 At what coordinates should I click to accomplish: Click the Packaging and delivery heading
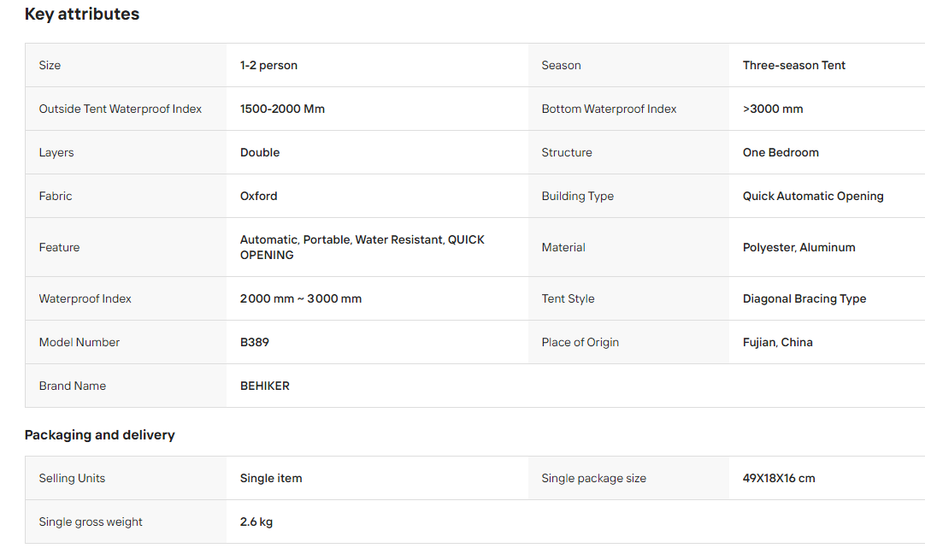coord(100,435)
